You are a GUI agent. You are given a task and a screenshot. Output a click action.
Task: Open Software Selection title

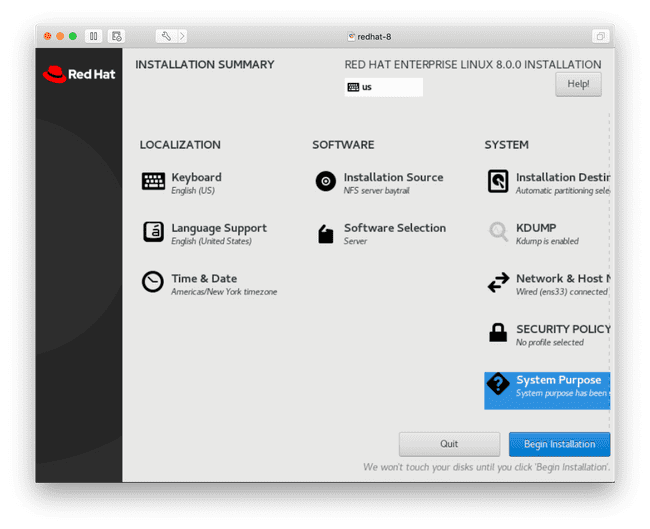point(395,228)
